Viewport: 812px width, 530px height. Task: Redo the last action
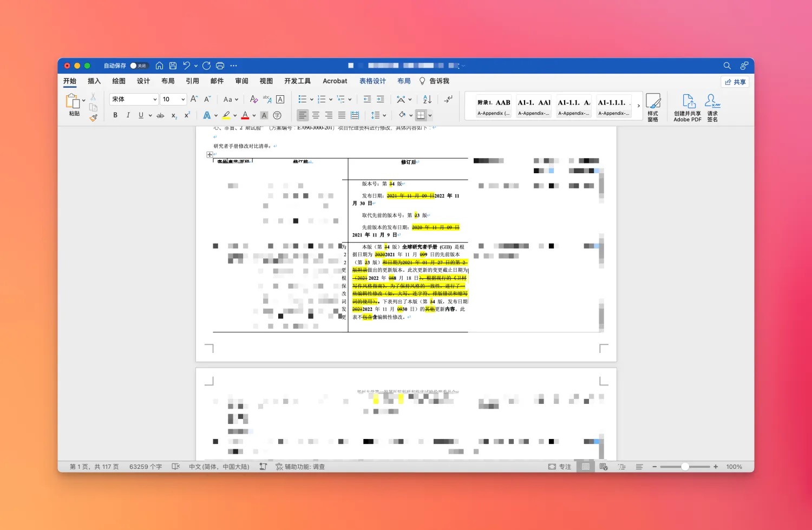pos(206,66)
